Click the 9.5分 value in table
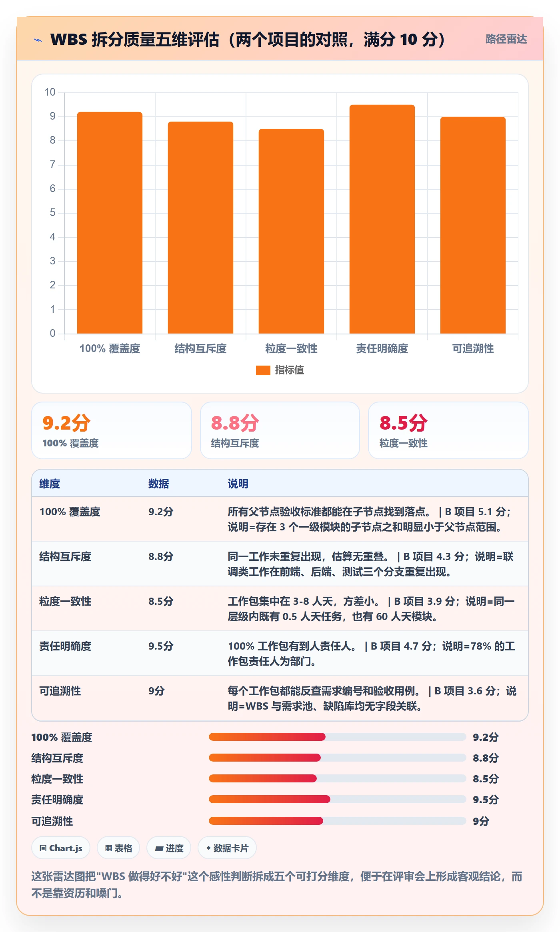Screen dimensions: 560x932 161,646
